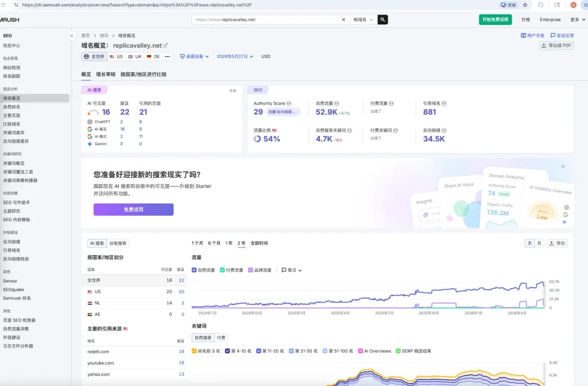Toggle positions 51-100 checkbox
This screenshot has height=386, width=588.
click(x=325, y=351)
